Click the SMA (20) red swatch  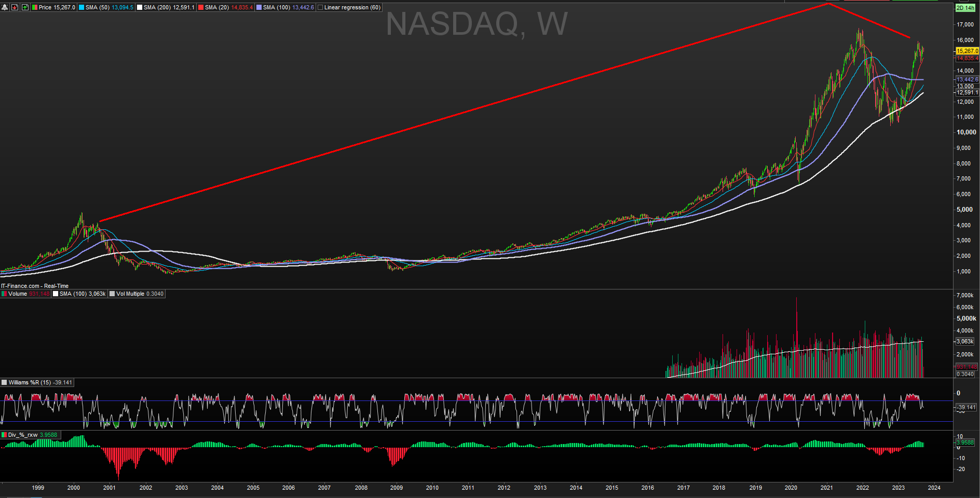click(x=201, y=8)
